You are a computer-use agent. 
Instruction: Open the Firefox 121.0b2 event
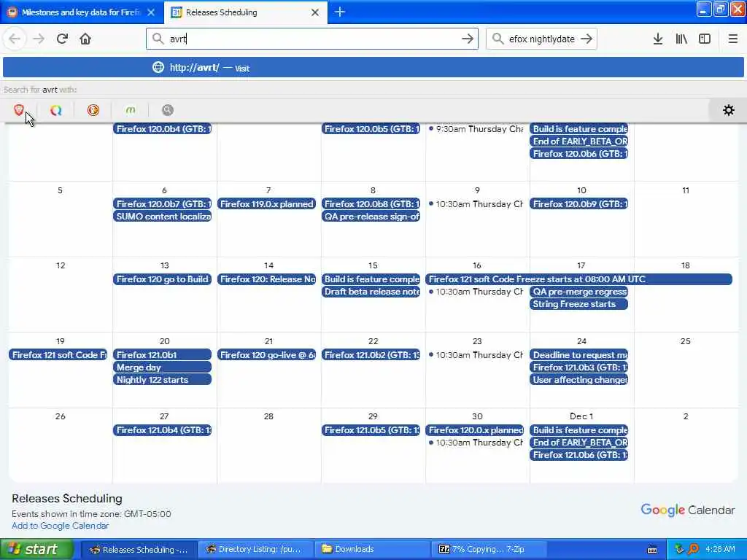pos(371,355)
